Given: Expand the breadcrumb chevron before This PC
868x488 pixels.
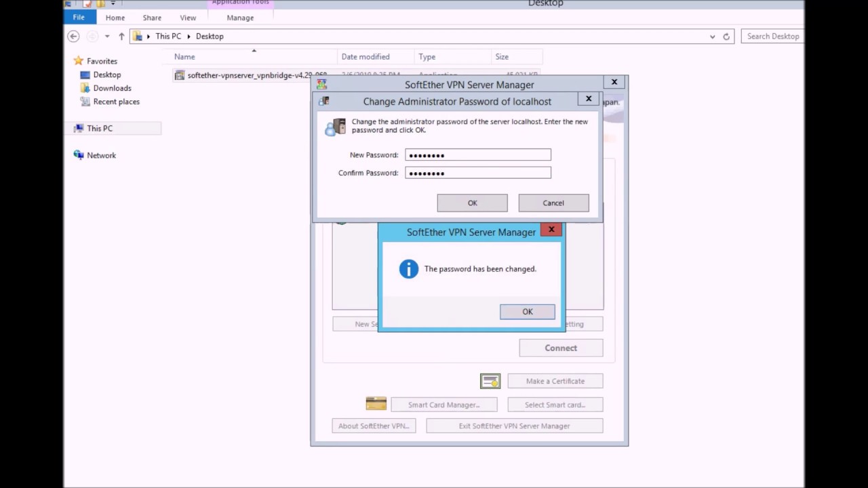Looking at the screenshot, I should pos(148,37).
